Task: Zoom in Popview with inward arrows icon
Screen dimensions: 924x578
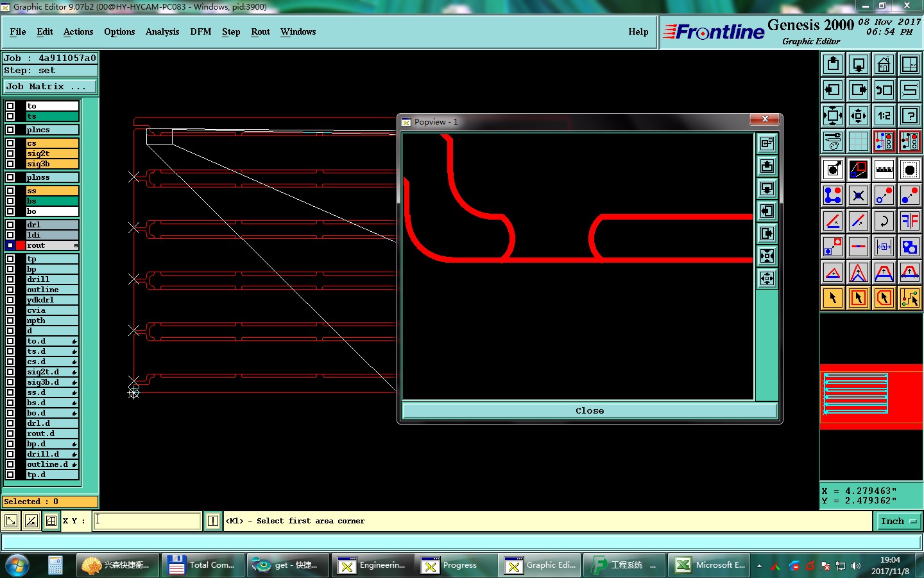Action: 767,256
